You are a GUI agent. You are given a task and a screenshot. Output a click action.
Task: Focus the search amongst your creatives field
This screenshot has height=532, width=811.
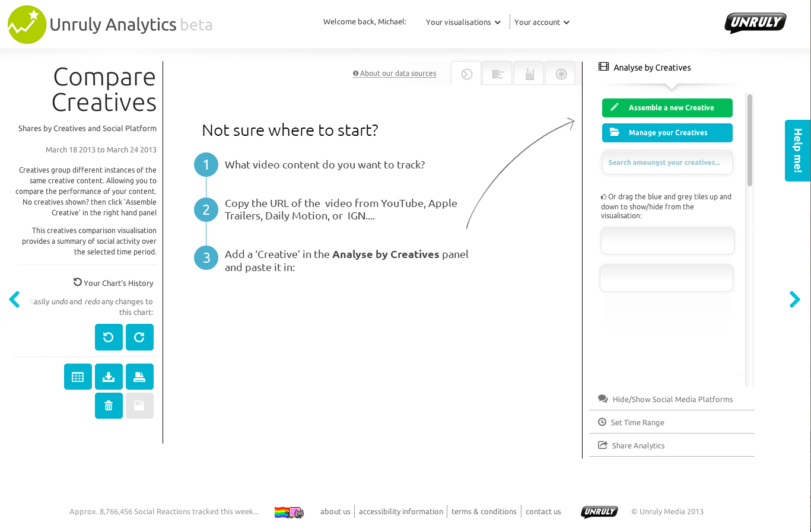coord(667,163)
